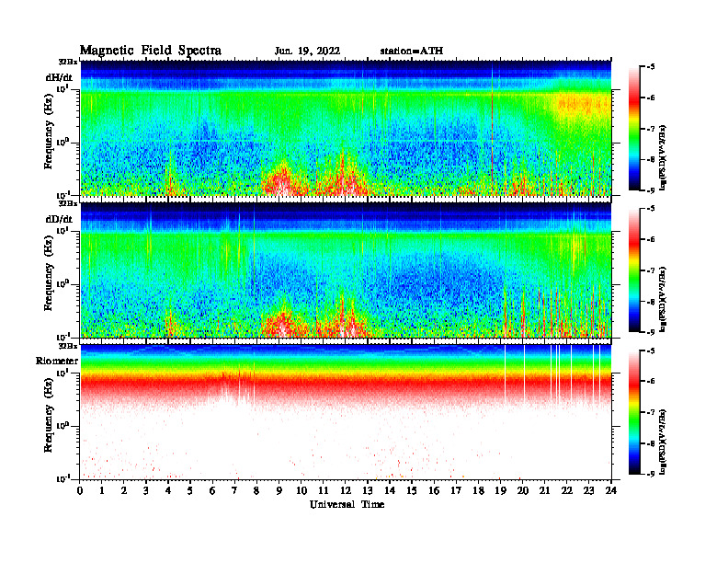Click the "Riometer" panel label
Image resolution: width=728 pixels, height=563 pixels.
pos(57,361)
